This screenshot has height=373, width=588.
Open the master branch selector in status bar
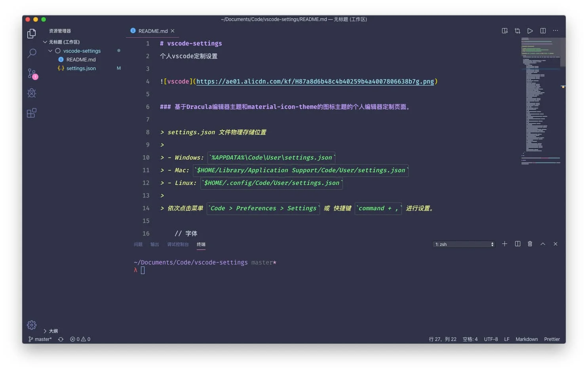(x=40, y=339)
